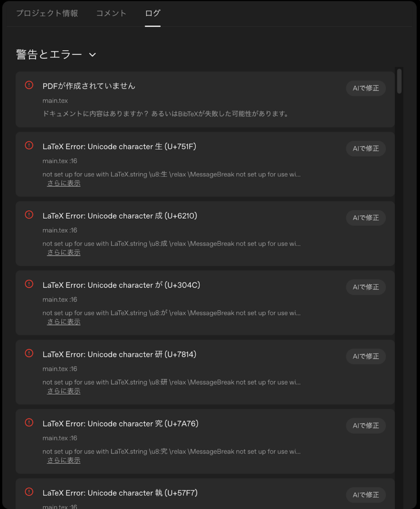Select the ログ tab
This screenshot has height=509, width=420.
pyautogui.click(x=152, y=13)
